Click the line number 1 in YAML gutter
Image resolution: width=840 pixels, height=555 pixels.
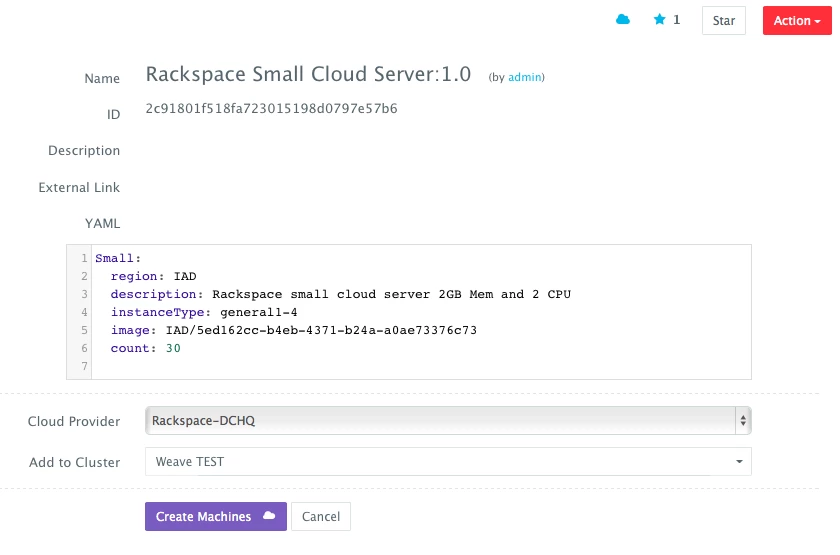point(84,258)
